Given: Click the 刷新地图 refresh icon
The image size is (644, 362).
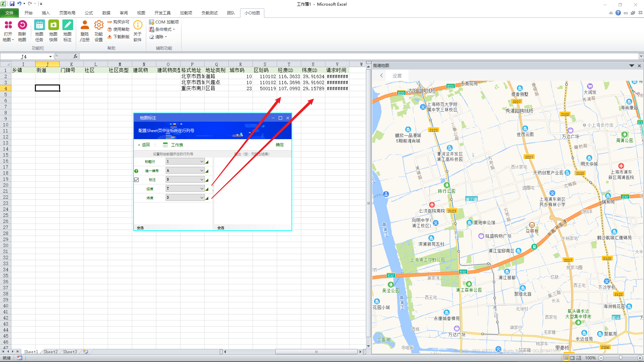Looking at the screenshot, I should [22, 25].
